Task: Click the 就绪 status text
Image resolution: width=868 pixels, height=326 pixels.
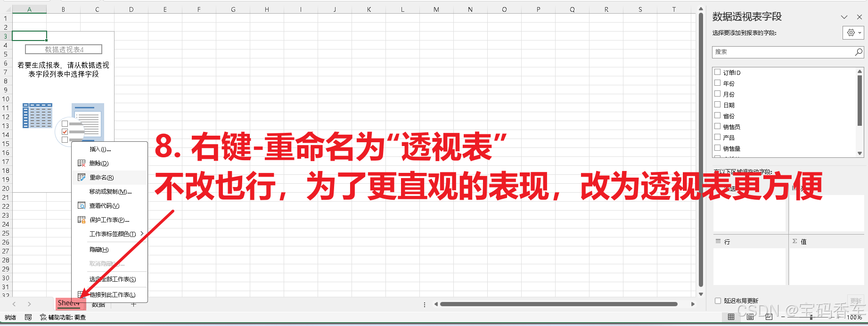Action: [x=10, y=317]
